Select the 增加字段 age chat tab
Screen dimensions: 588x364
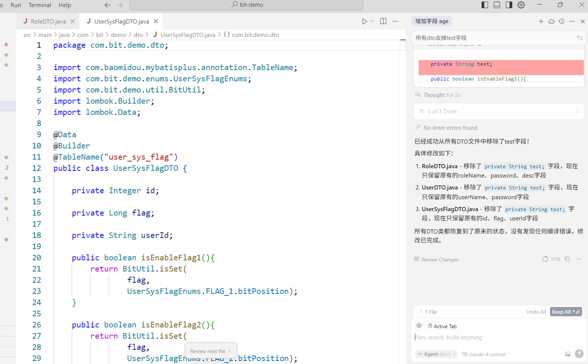click(432, 21)
